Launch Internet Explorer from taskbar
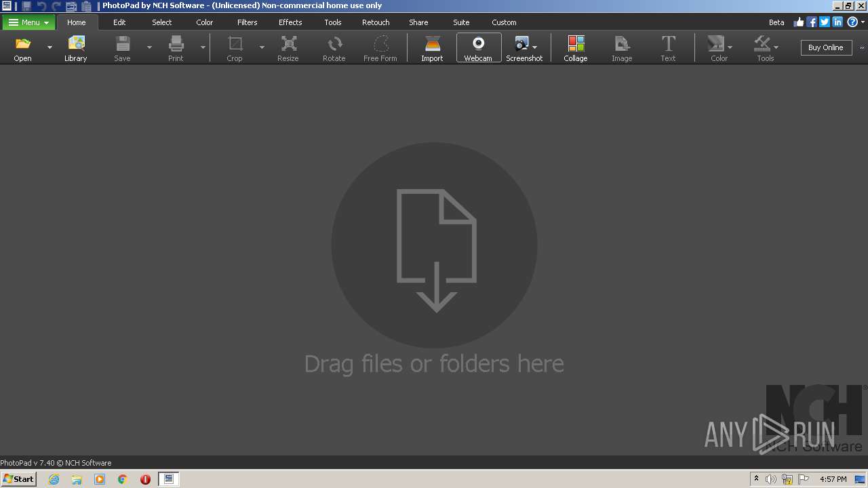 click(x=54, y=479)
